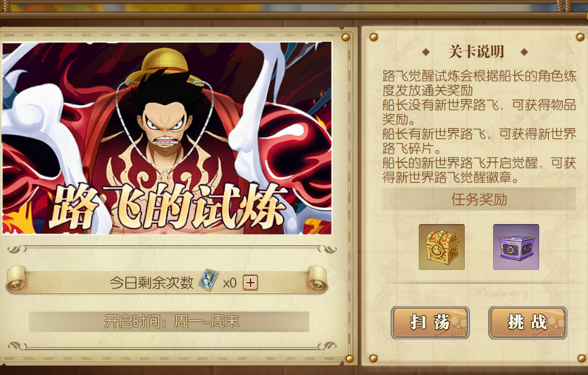Image resolution: width=588 pixels, height=375 pixels.
Task: Click the golden treasure chest reward icon
Action: pyautogui.click(x=442, y=247)
